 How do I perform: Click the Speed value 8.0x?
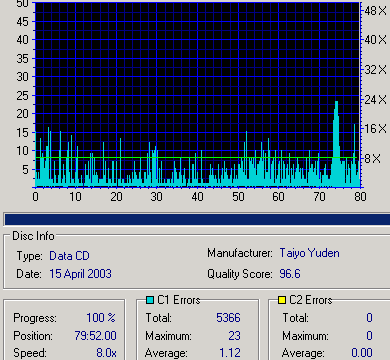(x=106, y=353)
